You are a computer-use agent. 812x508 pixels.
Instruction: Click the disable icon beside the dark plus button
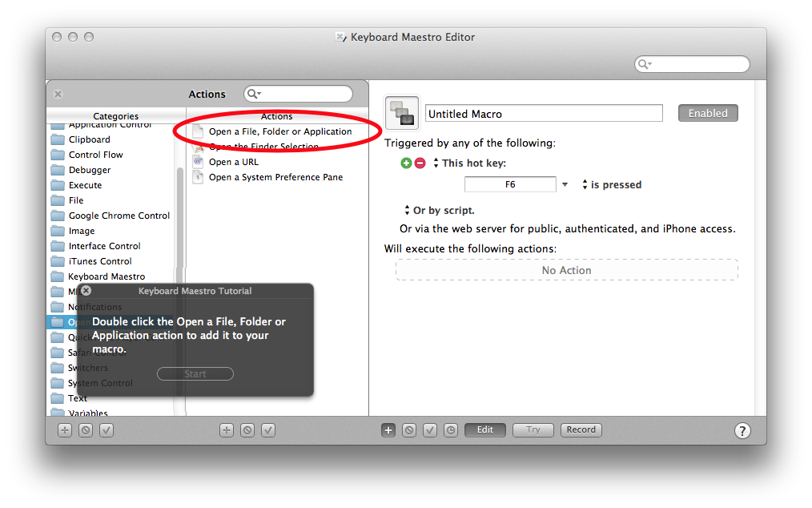point(409,430)
